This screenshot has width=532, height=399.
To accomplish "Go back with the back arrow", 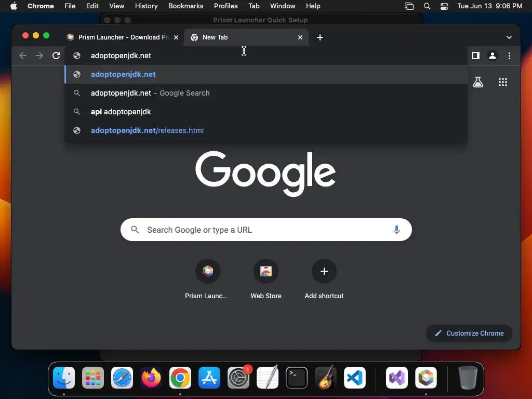I will point(23,56).
